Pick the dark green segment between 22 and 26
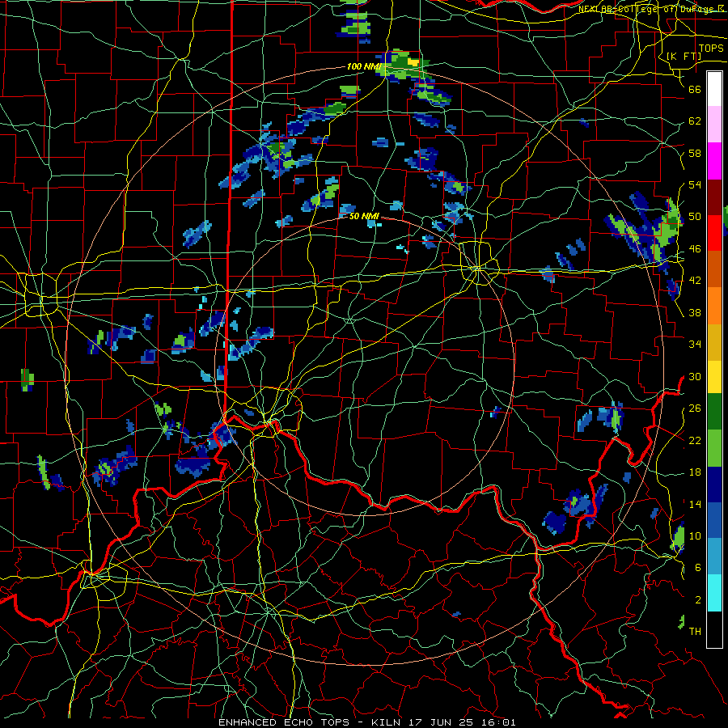The height and width of the screenshot is (728, 728). [x=714, y=411]
